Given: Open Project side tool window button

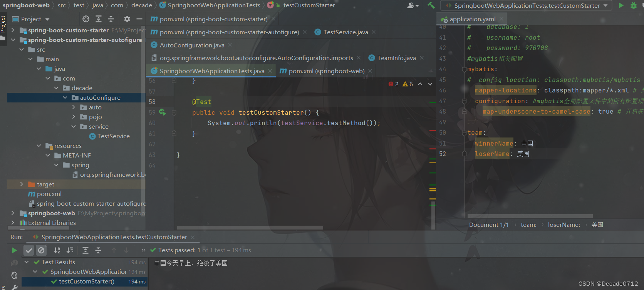Looking at the screenshot, I should (3, 27).
